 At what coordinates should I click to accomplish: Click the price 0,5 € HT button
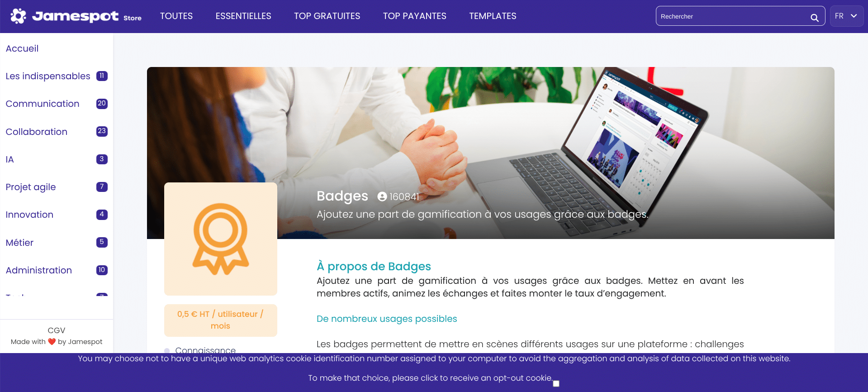point(221,320)
